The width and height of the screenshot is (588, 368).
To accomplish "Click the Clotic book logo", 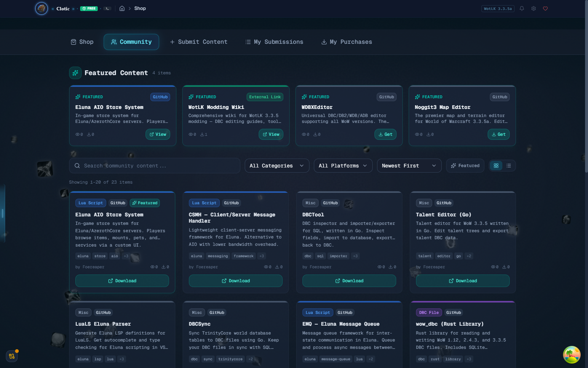I will click(41, 8).
